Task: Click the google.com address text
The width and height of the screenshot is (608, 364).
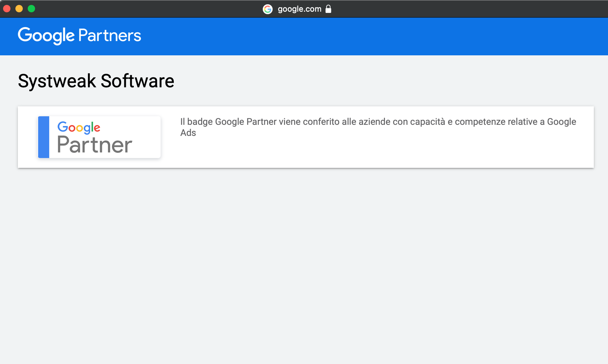Action: tap(299, 9)
